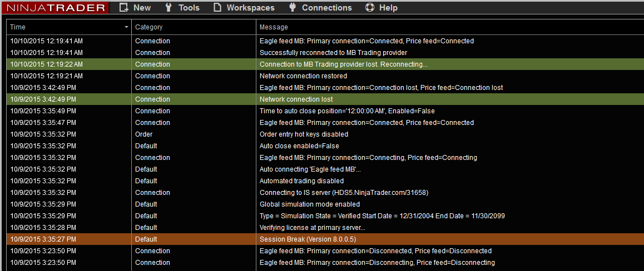Image resolution: width=644 pixels, height=271 pixels.
Task: Click the Help lifebuoy icon
Action: pyautogui.click(x=370, y=7)
